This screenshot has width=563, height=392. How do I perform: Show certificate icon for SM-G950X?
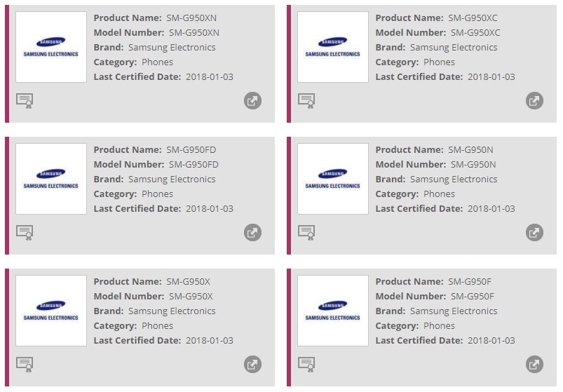[x=25, y=365]
